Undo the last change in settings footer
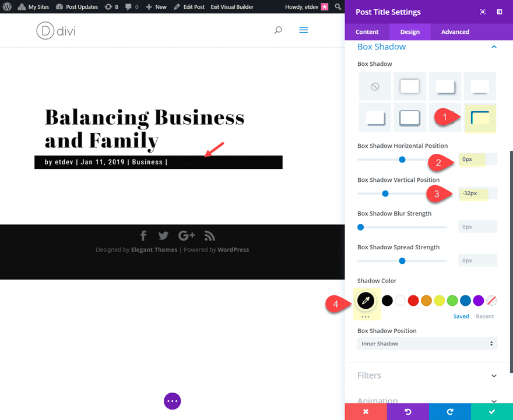 coord(407,412)
